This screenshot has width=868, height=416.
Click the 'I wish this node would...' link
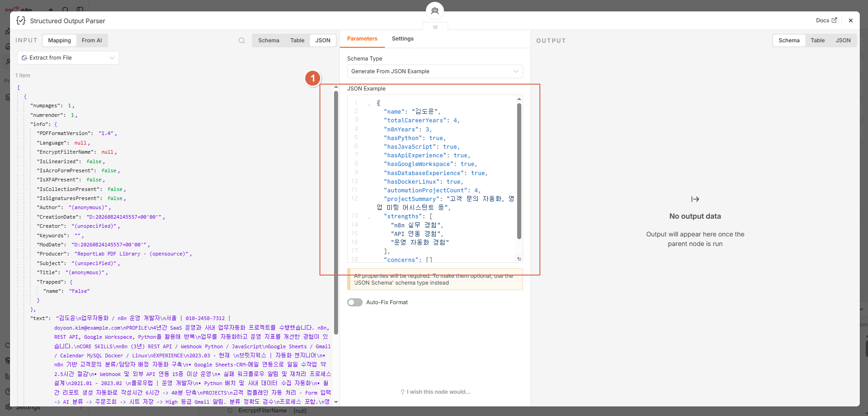439,392
